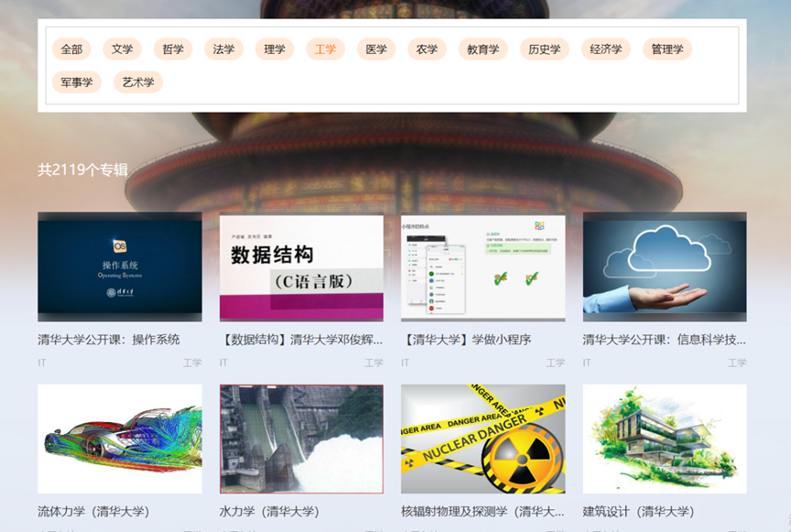Select the 经济学 category
This screenshot has width=791, height=532.
point(605,49)
